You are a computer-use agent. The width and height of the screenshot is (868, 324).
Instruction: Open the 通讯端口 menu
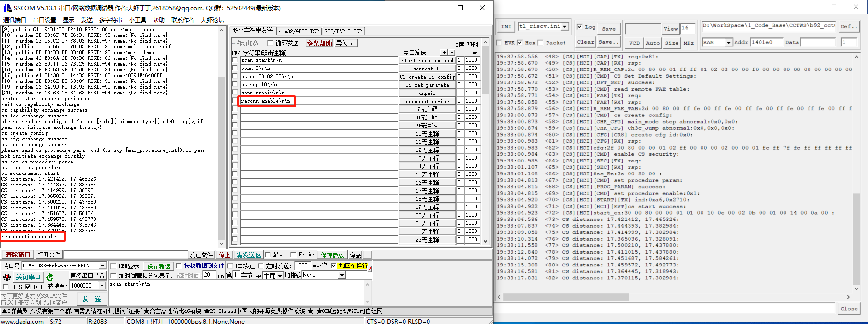[15, 20]
